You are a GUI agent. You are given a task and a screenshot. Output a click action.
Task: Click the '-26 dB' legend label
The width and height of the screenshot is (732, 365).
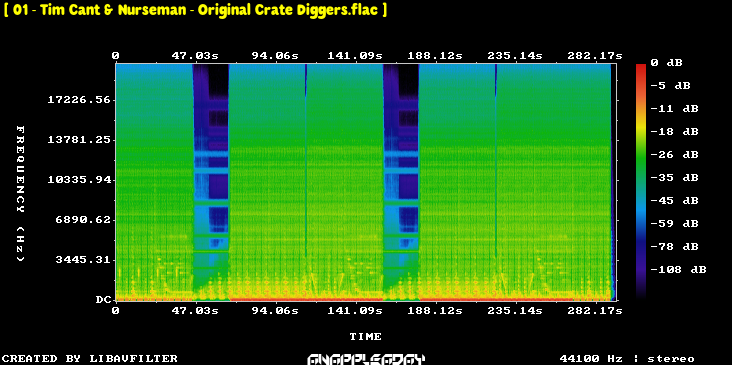(674, 154)
